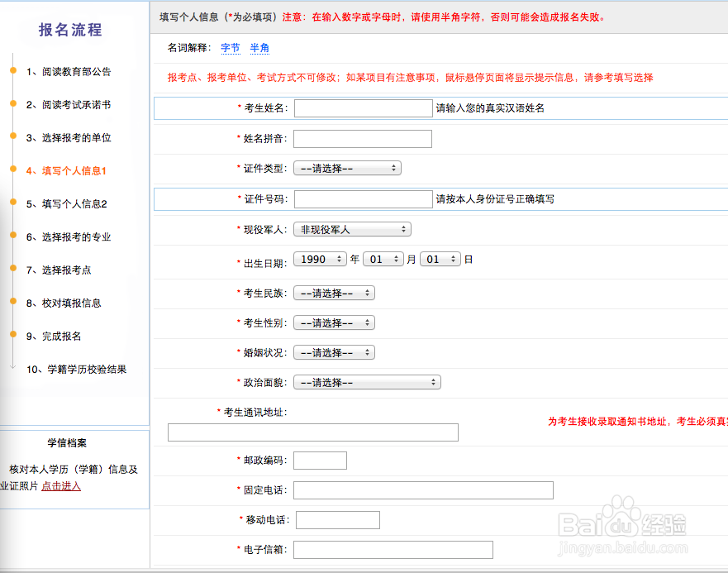This screenshot has width=728, height=573.
Task: Open the birth month dropdown
Action: (x=382, y=259)
